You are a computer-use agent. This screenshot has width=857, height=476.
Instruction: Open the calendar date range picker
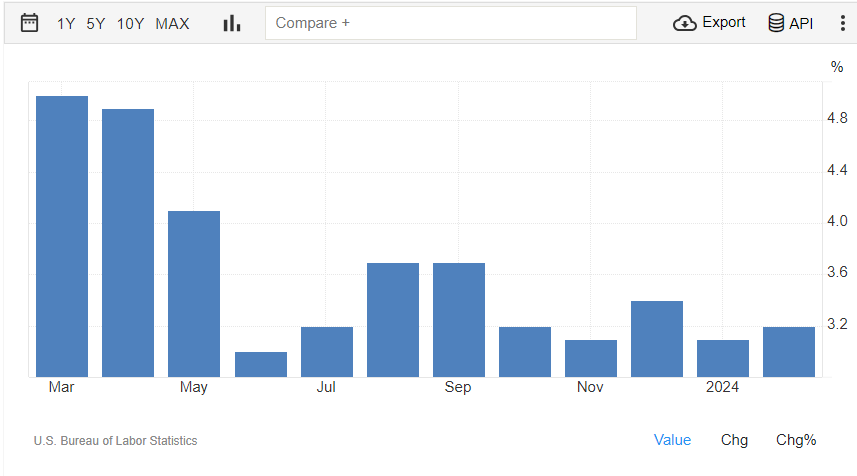coord(30,23)
